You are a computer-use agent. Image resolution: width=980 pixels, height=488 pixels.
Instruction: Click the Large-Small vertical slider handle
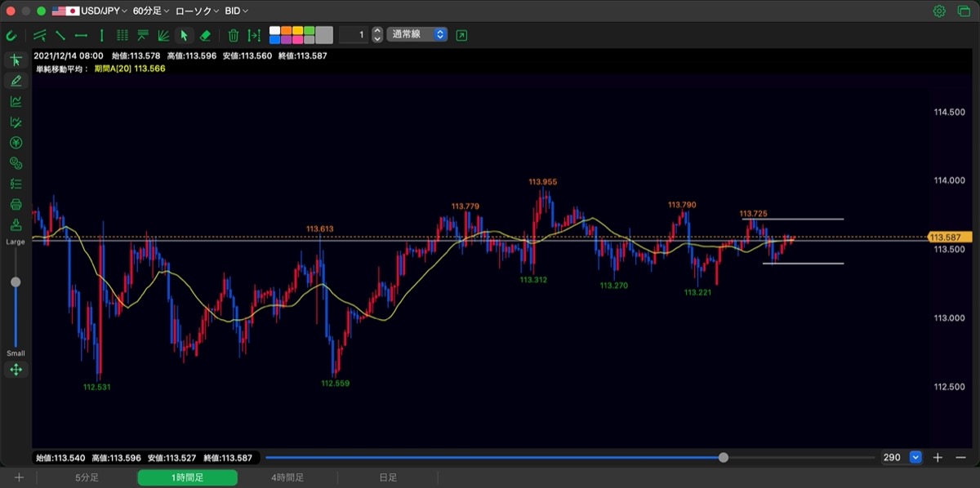click(x=16, y=282)
